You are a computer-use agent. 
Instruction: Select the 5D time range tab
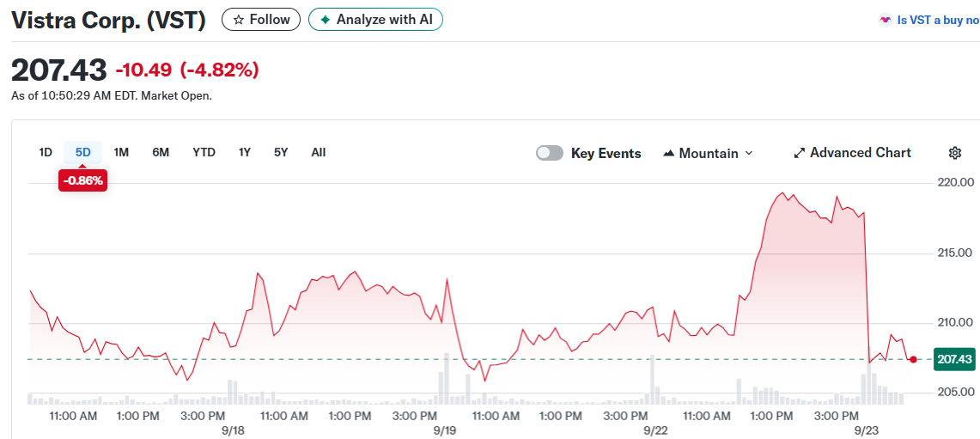click(x=83, y=152)
